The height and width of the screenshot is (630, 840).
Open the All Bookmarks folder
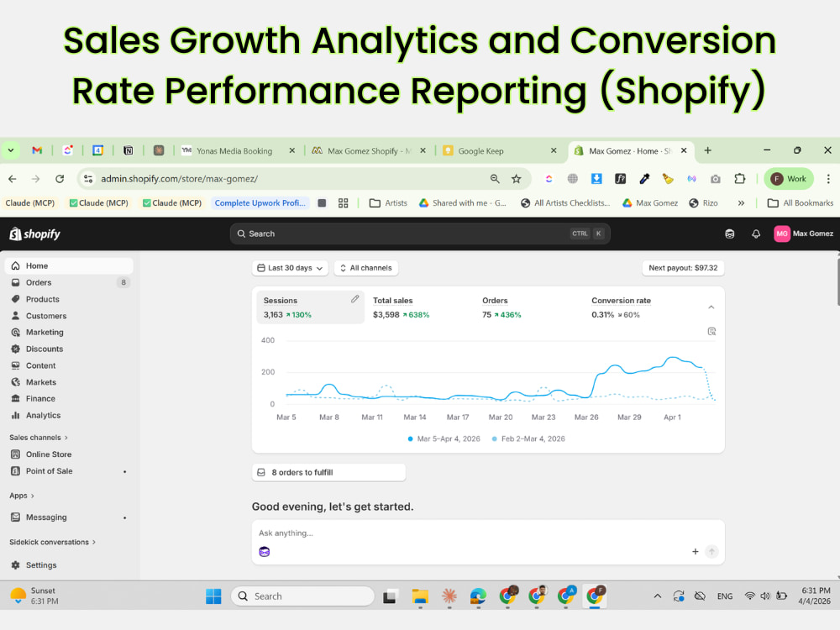click(801, 203)
